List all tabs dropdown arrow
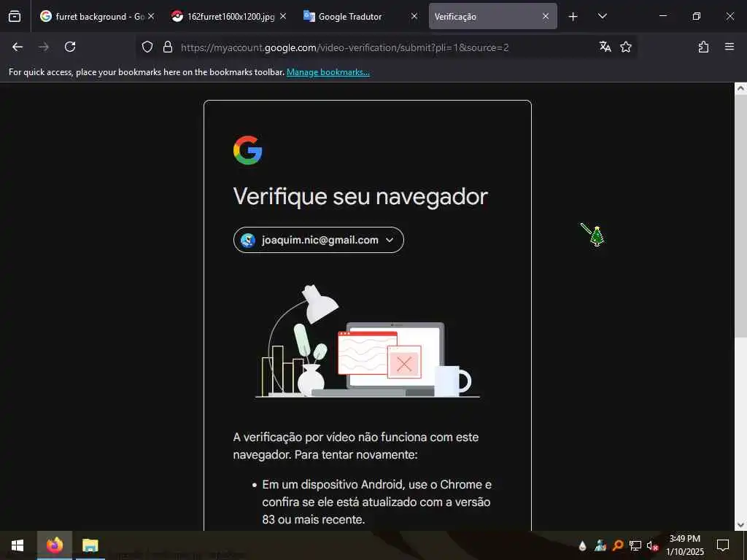Image resolution: width=747 pixels, height=560 pixels. tap(602, 16)
